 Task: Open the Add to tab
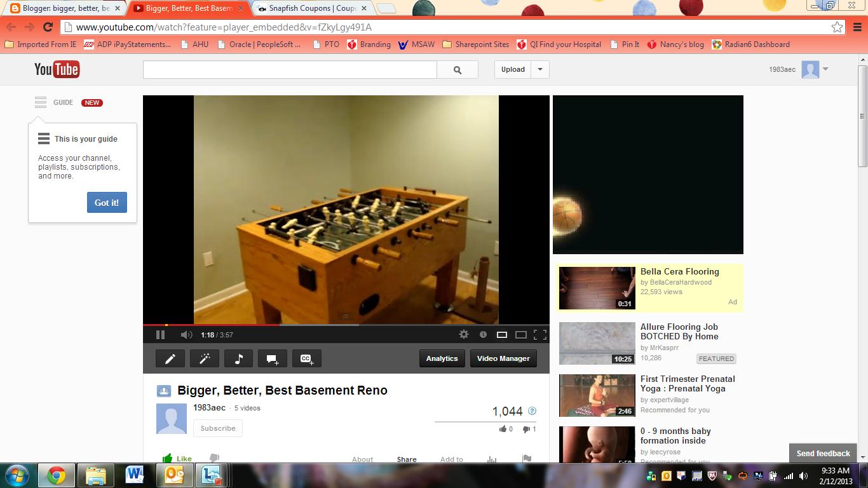(452, 459)
